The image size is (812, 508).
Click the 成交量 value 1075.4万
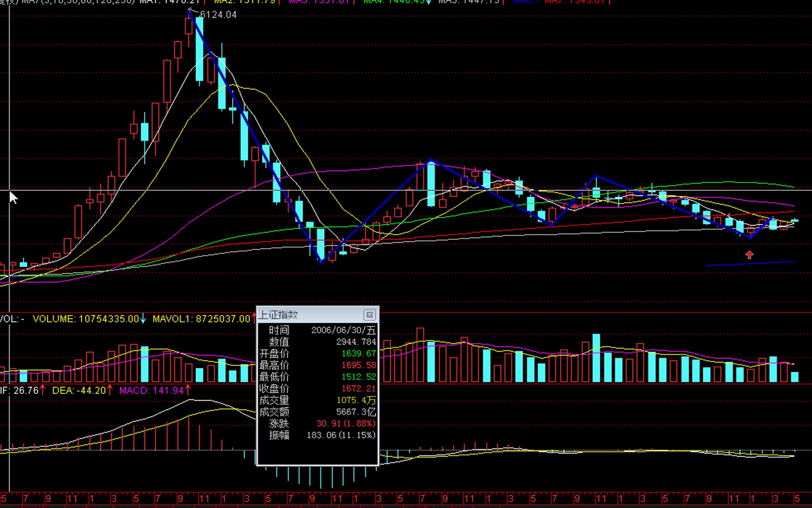356,400
